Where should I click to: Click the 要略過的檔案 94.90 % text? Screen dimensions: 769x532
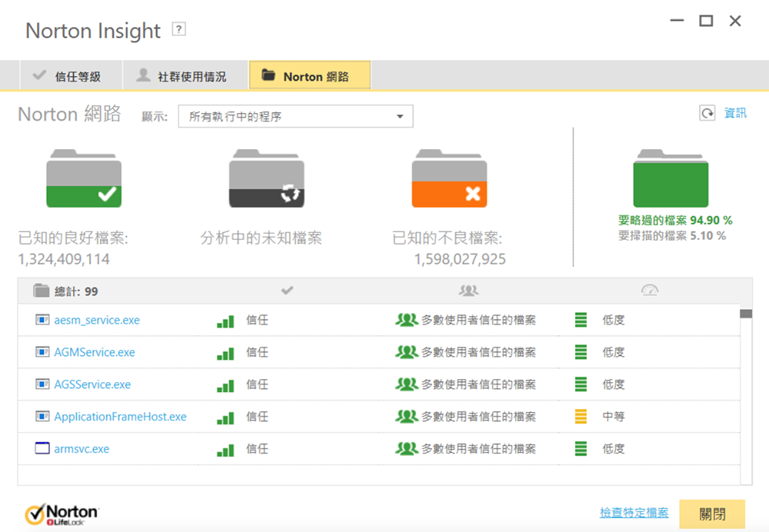tap(675, 220)
